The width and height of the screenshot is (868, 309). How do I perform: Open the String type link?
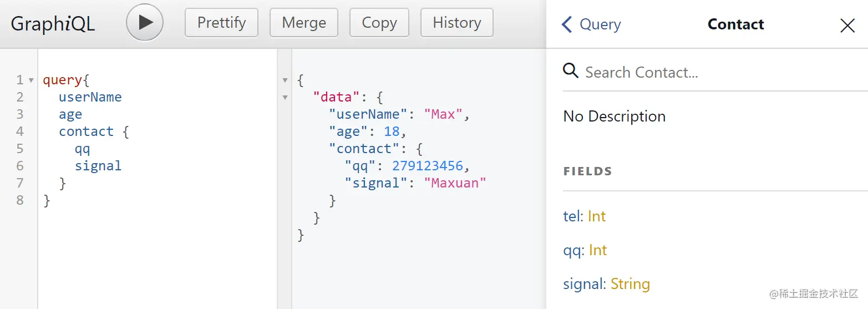(x=630, y=284)
